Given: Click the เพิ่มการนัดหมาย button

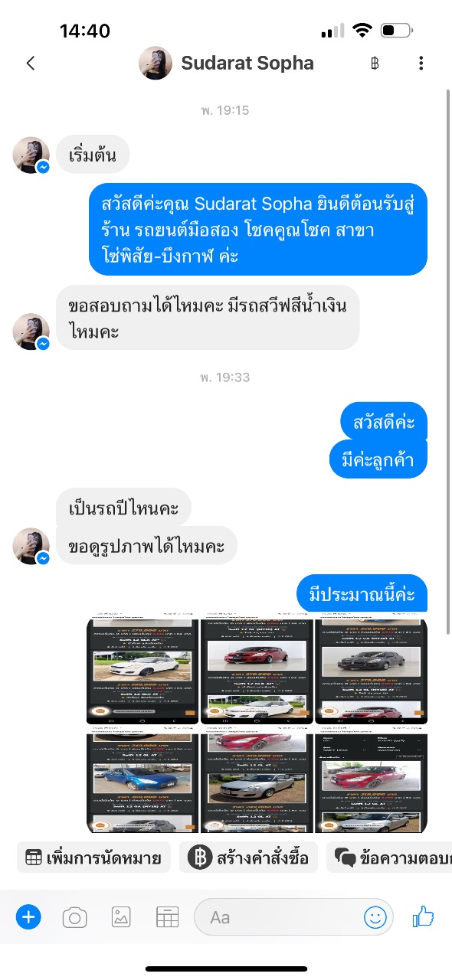Looking at the screenshot, I should [x=93, y=857].
